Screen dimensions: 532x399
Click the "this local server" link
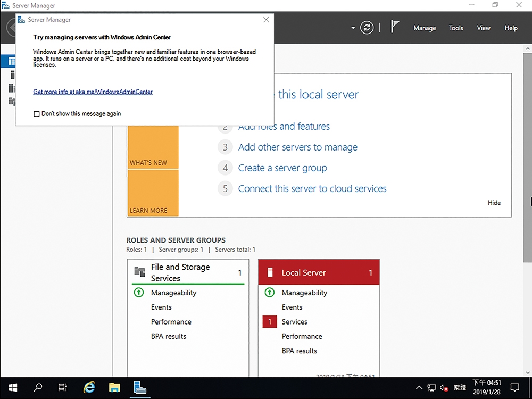click(x=318, y=94)
